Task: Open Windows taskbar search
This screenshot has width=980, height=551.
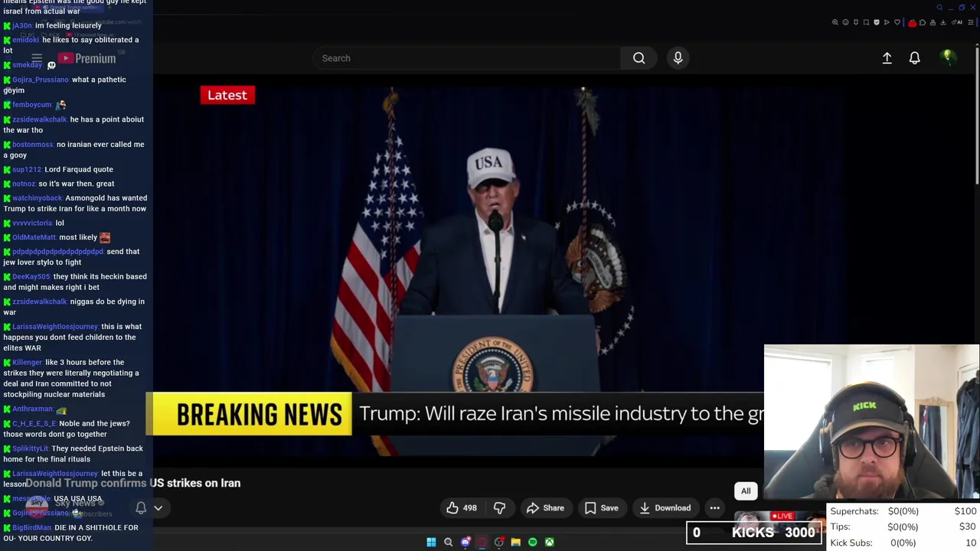Action: click(448, 542)
